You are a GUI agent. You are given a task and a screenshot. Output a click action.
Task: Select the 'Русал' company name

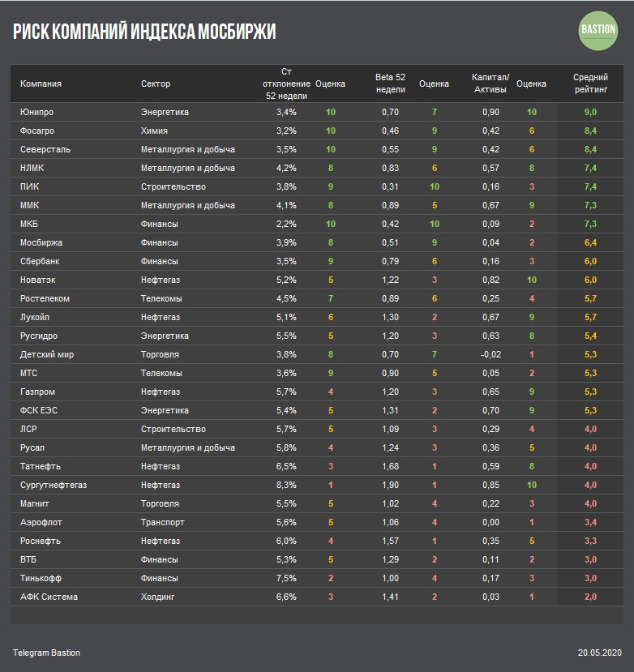click(x=32, y=447)
